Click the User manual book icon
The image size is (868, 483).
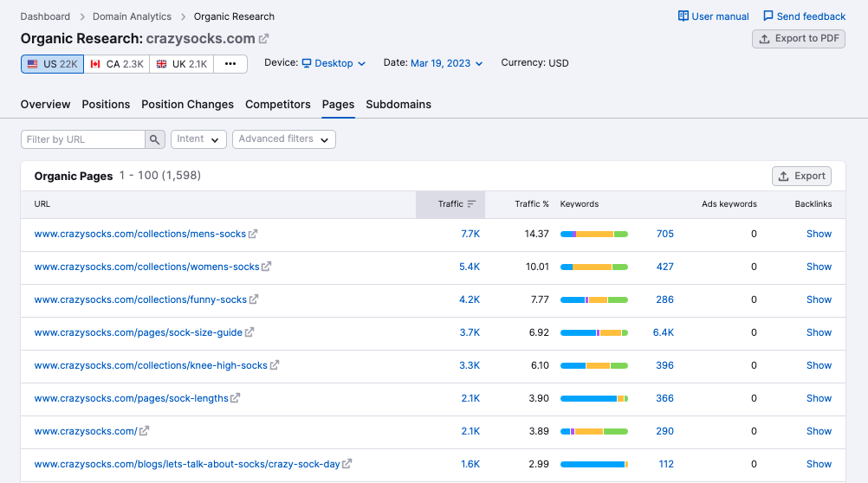coord(683,16)
